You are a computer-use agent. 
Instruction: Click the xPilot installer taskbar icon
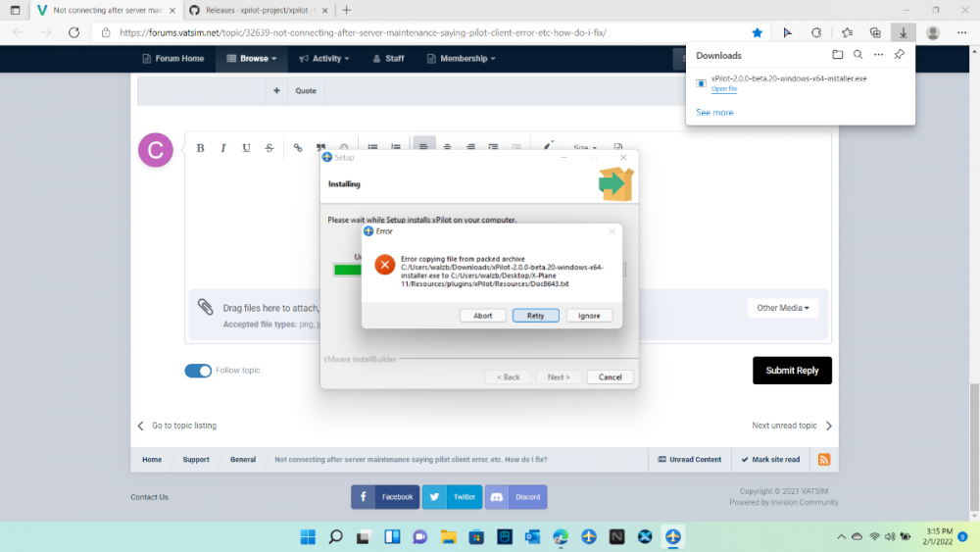click(673, 536)
